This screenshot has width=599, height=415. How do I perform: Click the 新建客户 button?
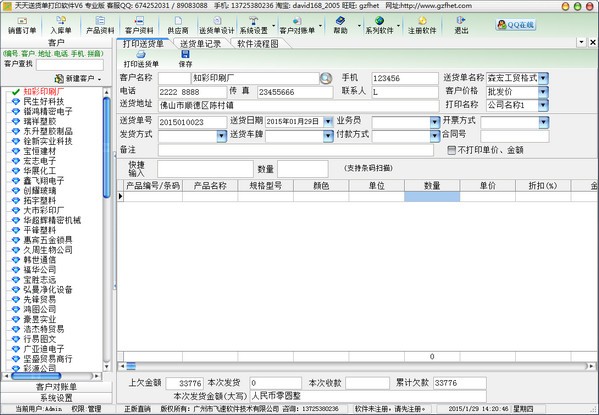click(x=78, y=79)
